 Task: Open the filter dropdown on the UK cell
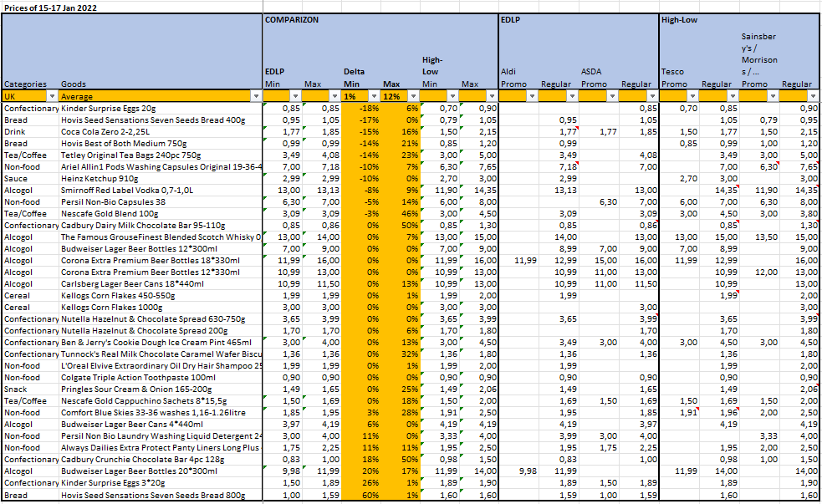(x=52, y=96)
